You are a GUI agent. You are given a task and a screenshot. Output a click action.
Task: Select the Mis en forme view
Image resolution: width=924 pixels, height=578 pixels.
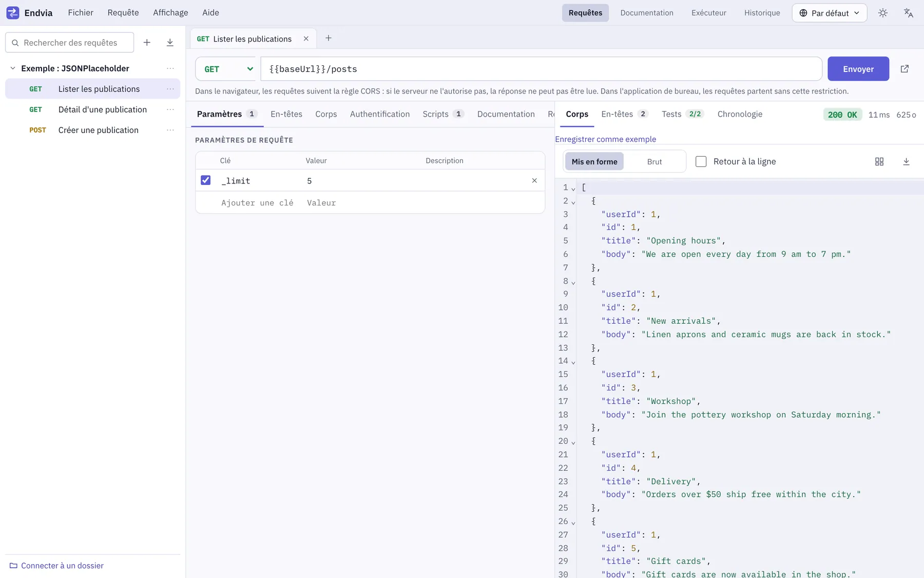[594, 161]
